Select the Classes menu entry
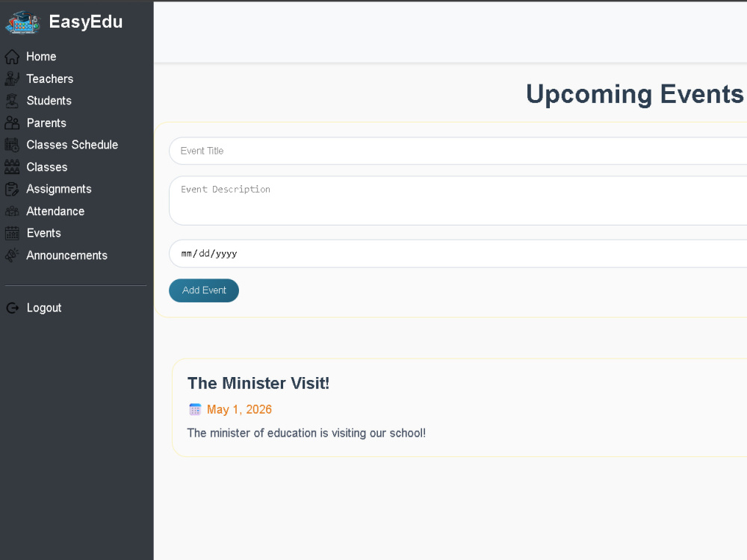This screenshot has height=560, width=747. click(46, 167)
